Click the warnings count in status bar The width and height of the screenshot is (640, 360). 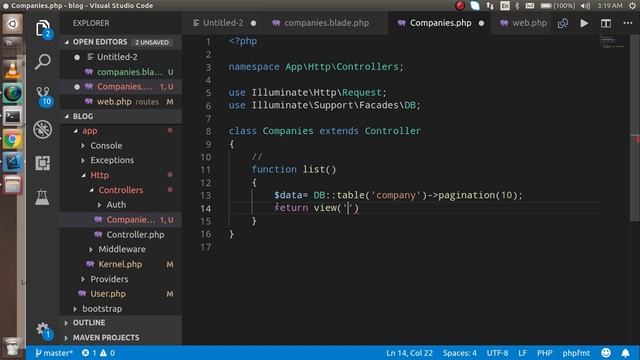[107, 353]
